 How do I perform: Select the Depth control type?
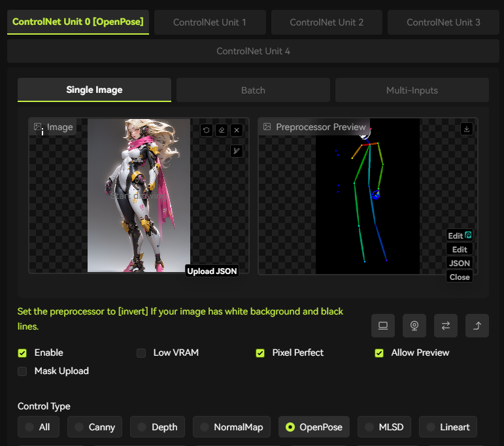158,426
